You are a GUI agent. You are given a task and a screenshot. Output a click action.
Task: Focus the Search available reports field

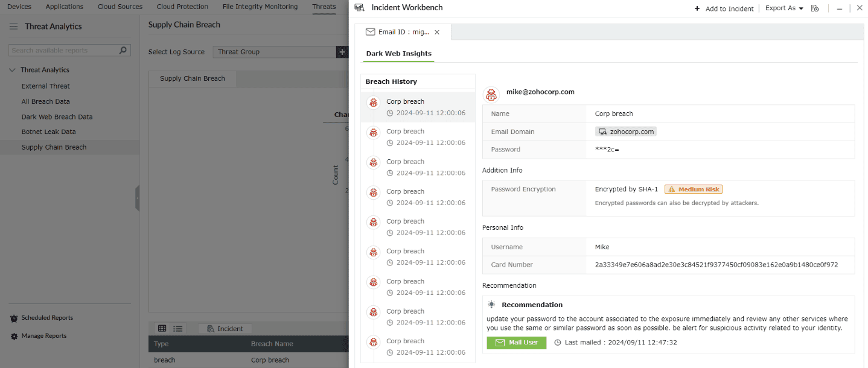pos(63,51)
